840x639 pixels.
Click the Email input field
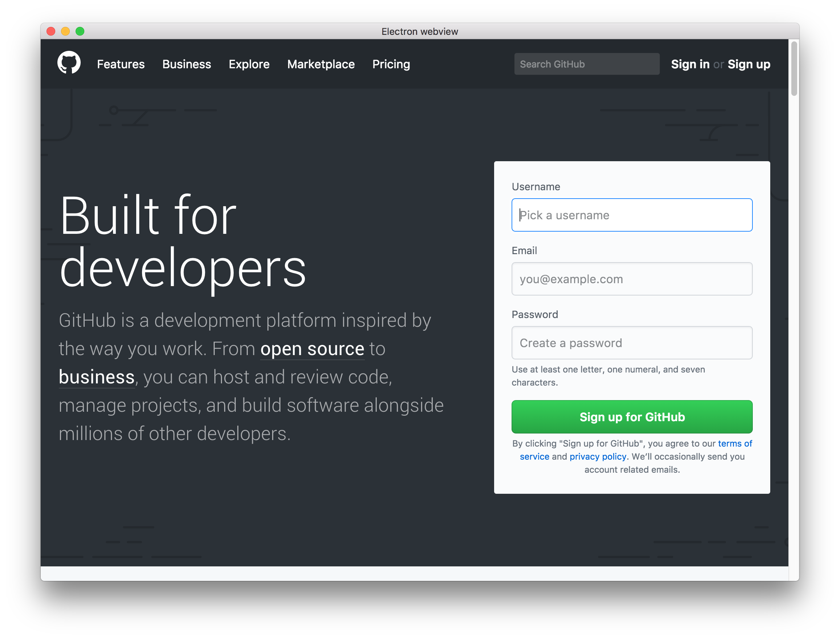pos(631,278)
